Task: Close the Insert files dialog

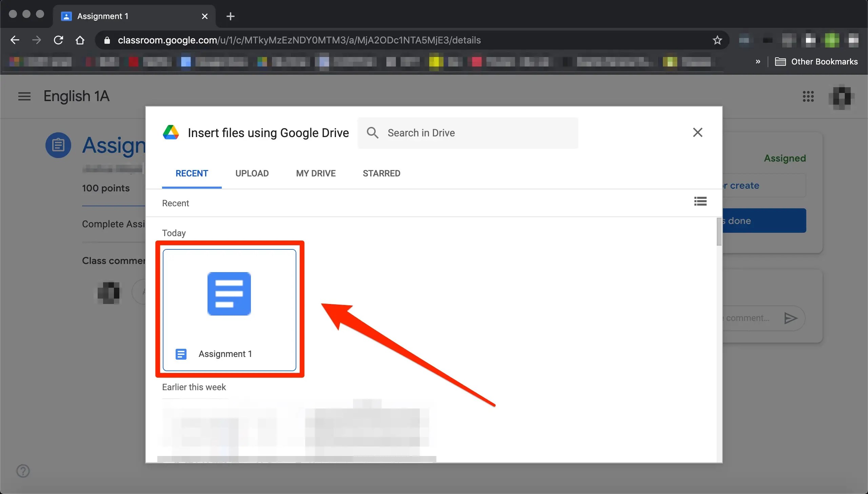Action: coord(697,132)
